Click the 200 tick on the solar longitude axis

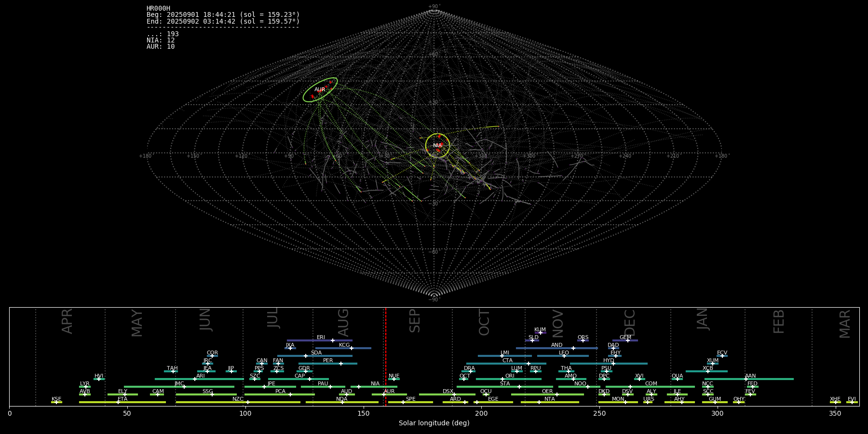click(481, 414)
